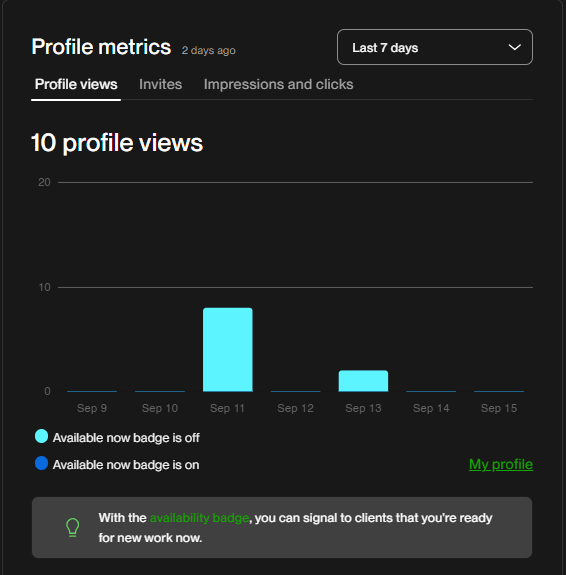Click the Available now badge is on label

point(126,465)
